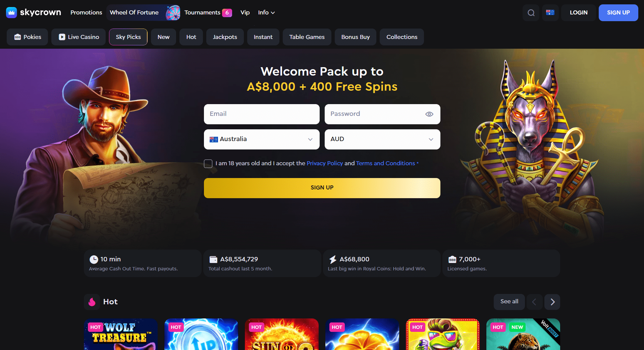Image resolution: width=644 pixels, height=350 pixels.
Task: Open the AUD currency dropdown
Action: [x=382, y=139]
